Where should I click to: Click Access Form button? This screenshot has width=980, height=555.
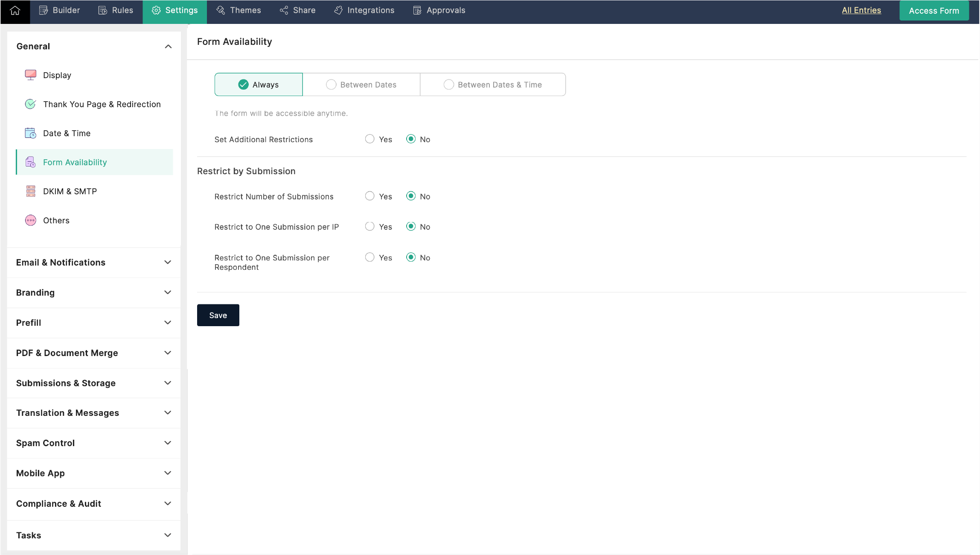click(934, 10)
